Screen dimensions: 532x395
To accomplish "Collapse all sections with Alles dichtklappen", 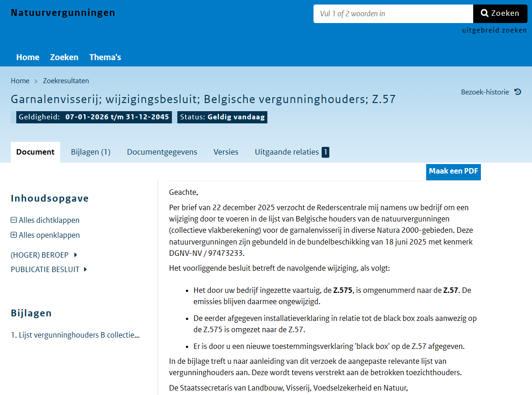I will (49, 220).
